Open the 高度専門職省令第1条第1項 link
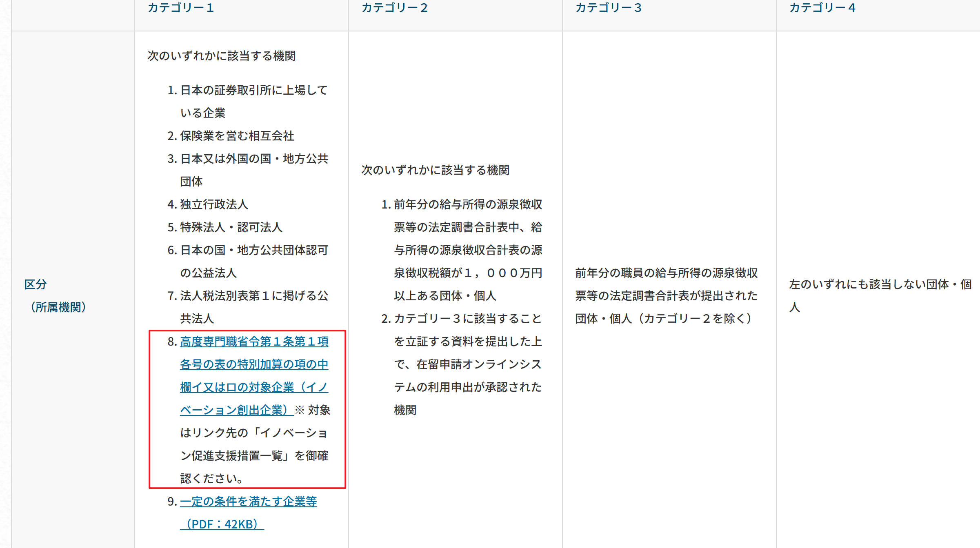Screen dimensions: 980x548 pyautogui.click(x=254, y=342)
